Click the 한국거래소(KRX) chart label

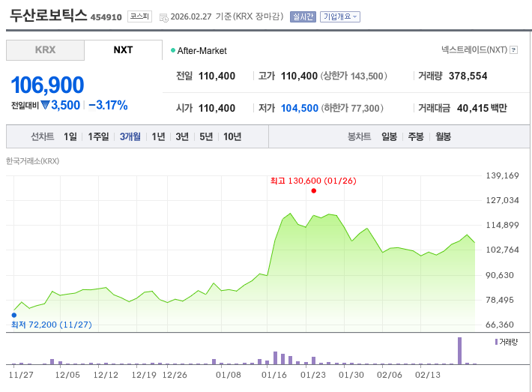[x=32, y=161]
